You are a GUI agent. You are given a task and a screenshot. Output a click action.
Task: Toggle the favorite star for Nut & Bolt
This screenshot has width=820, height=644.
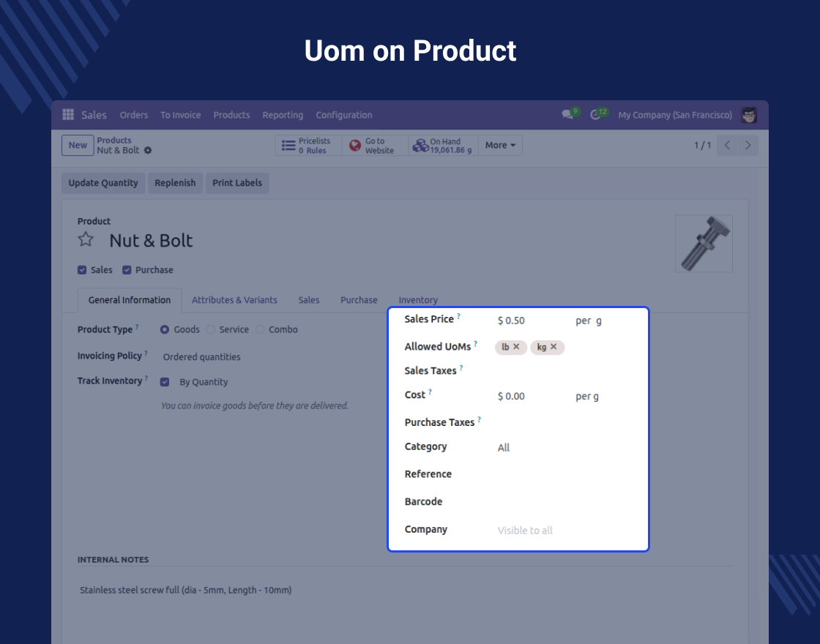(x=86, y=239)
